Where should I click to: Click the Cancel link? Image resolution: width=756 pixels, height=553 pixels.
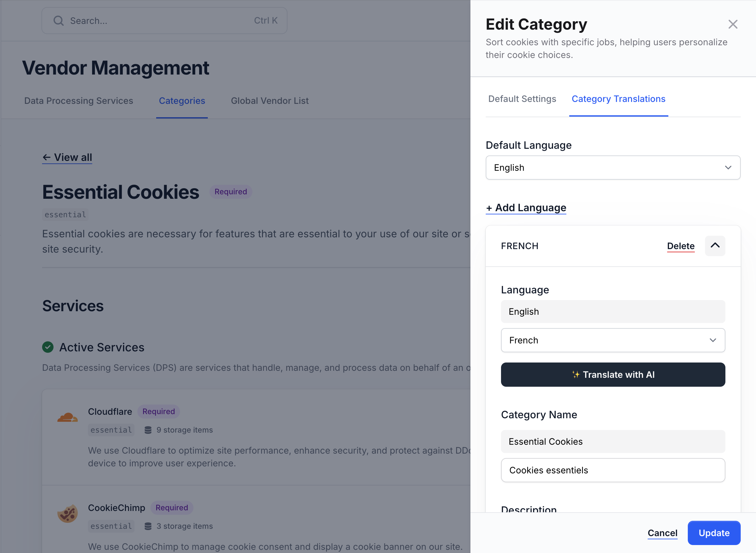pos(662,533)
